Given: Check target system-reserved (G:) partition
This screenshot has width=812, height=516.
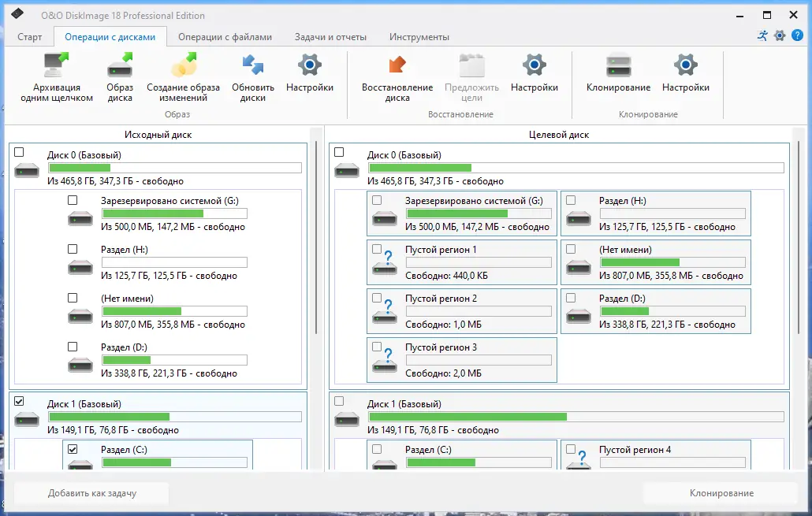Looking at the screenshot, I should 377,200.
